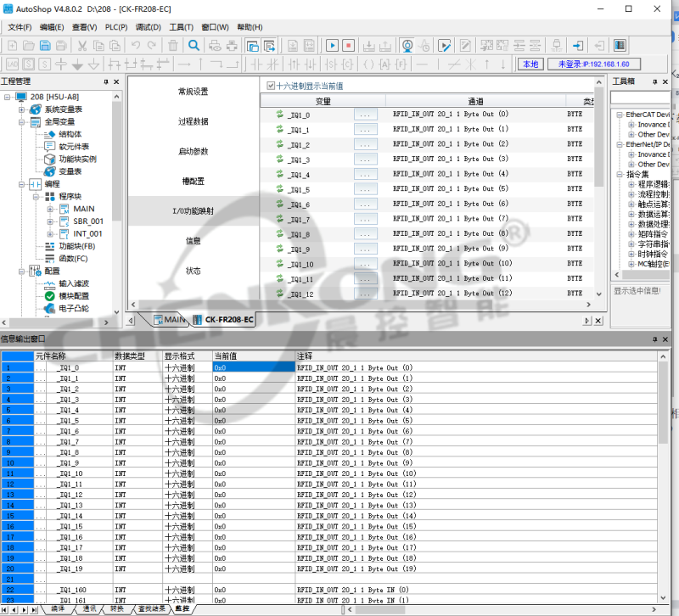679x616 pixels.
Task: Click the ellipsis button for _IQ1_0
Action: click(365, 115)
